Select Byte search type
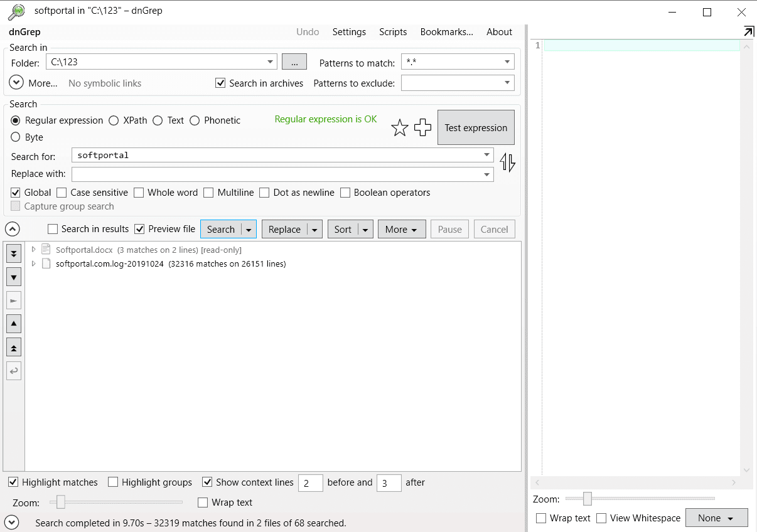This screenshot has height=532, width=757. (x=16, y=137)
